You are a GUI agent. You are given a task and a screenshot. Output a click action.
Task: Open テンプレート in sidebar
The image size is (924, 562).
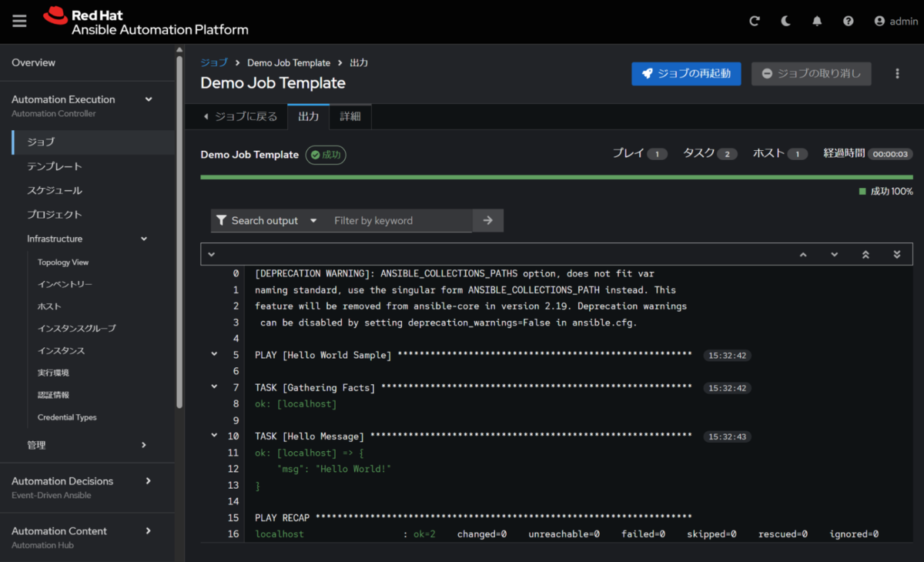pos(55,166)
